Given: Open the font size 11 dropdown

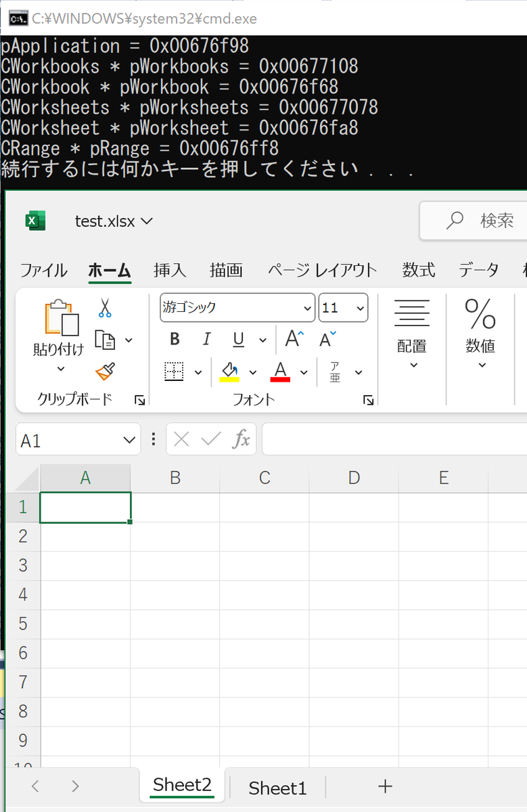Looking at the screenshot, I should (360, 308).
